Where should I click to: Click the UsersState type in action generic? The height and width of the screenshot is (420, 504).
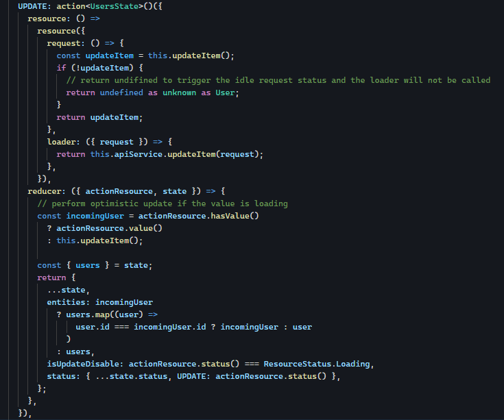pyautogui.click(x=114, y=6)
